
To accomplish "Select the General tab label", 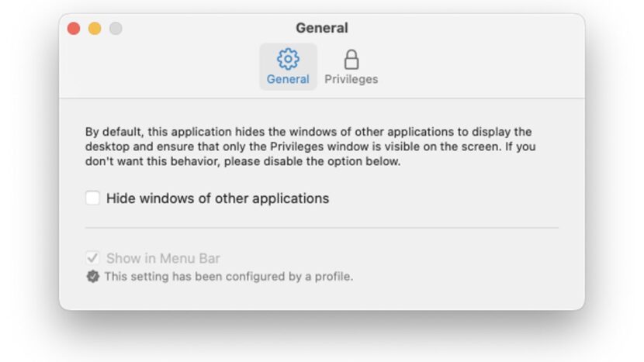I will (x=288, y=79).
